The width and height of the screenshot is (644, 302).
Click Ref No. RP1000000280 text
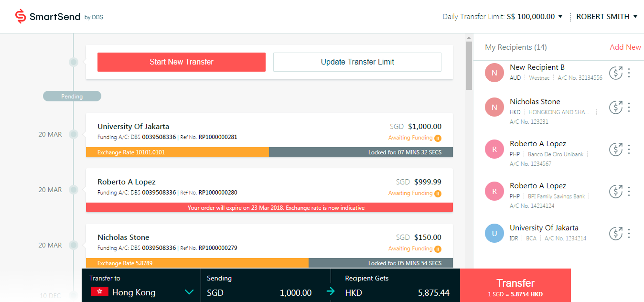(209, 193)
